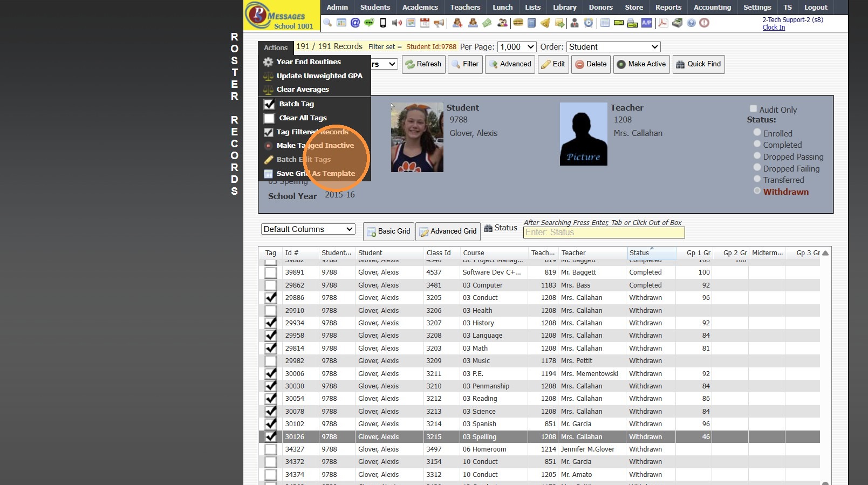Expand the Order dropdown showing Student
Image resolution: width=868 pixels, height=485 pixels.
pos(613,47)
